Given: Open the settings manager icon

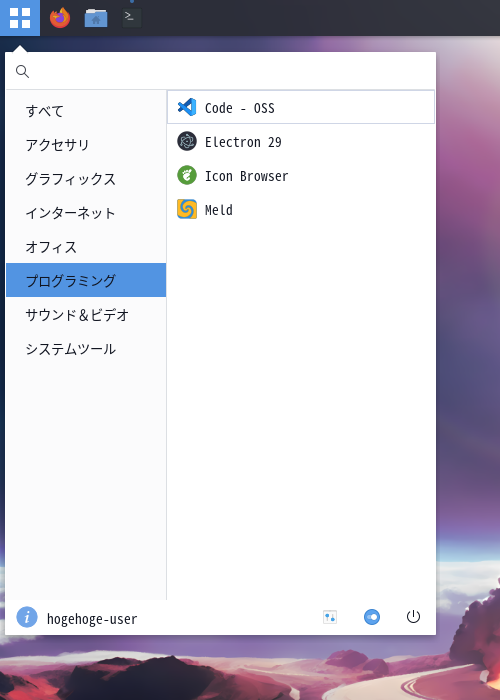Looking at the screenshot, I should (330, 617).
